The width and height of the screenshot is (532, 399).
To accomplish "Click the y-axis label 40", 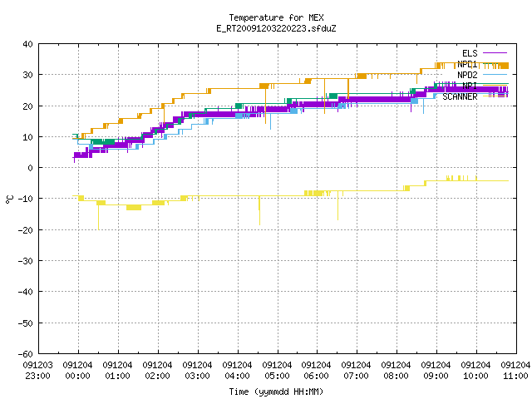I will tap(27, 44).
